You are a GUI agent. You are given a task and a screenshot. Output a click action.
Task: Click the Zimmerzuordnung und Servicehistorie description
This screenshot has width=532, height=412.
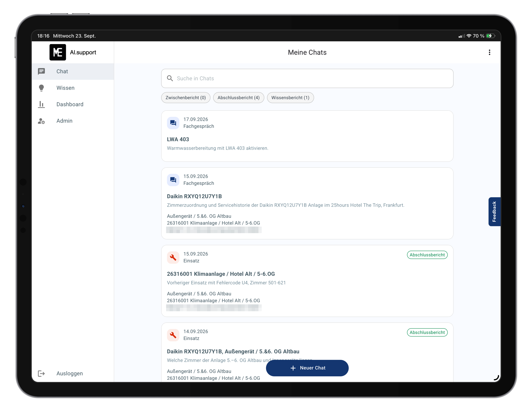coord(286,205)
